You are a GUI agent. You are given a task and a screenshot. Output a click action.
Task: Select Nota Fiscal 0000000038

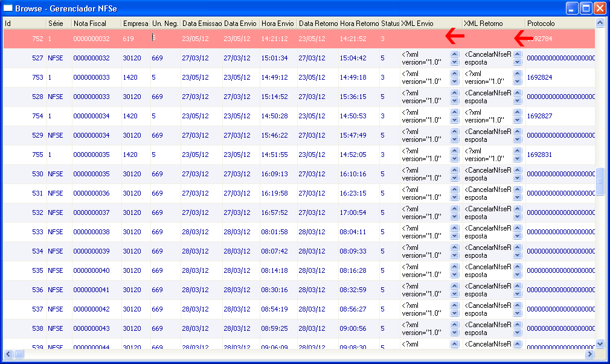(91, 232)
